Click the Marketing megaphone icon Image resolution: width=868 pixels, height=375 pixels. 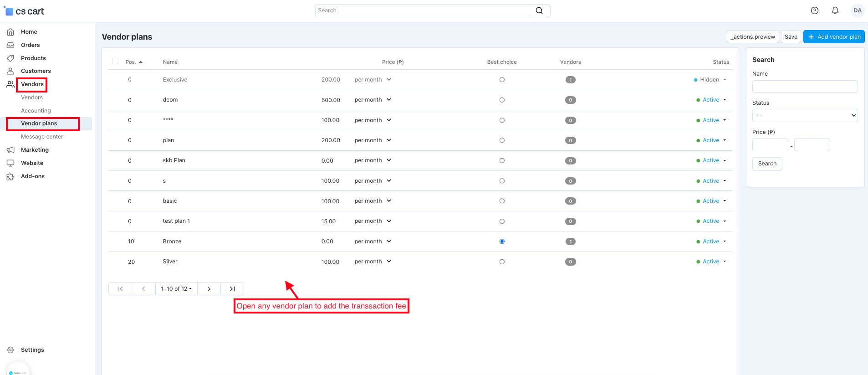point(10,150)
